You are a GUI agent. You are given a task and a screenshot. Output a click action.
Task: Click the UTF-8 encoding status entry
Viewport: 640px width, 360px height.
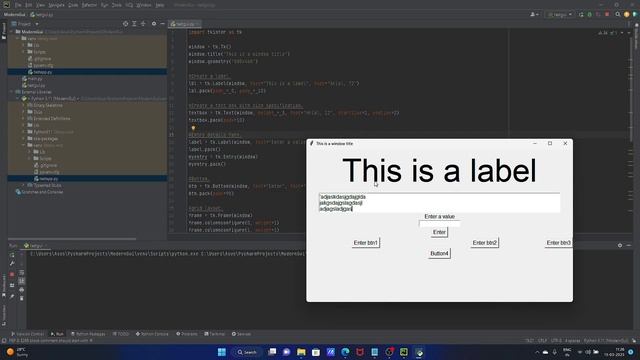(556, 340)
